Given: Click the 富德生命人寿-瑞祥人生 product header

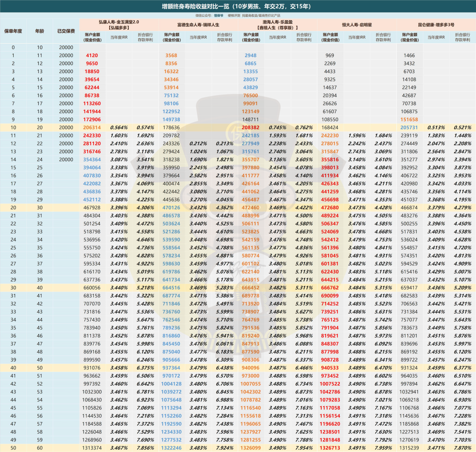Looking at the screenshot, I should [x=198, y=24].
